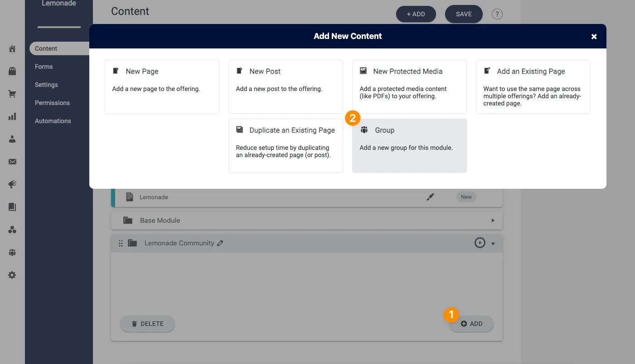
Task: Open Automations in the sidebar menu
Action: (53, 121)
